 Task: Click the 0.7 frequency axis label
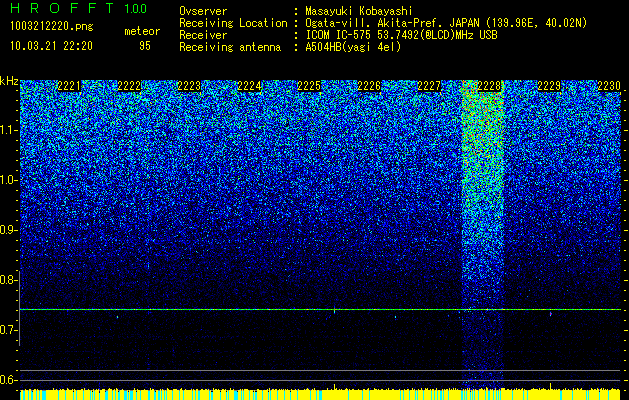coord(8,330)
